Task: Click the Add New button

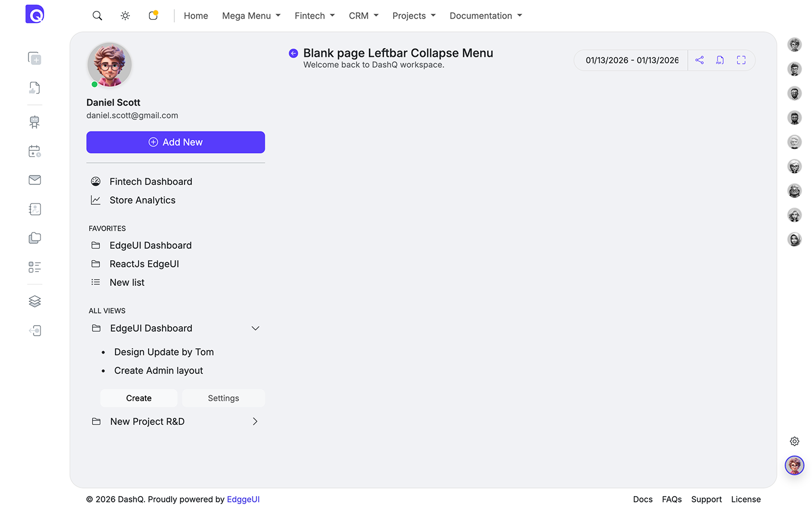Action: pyautogui.click(x=176, y=143)
